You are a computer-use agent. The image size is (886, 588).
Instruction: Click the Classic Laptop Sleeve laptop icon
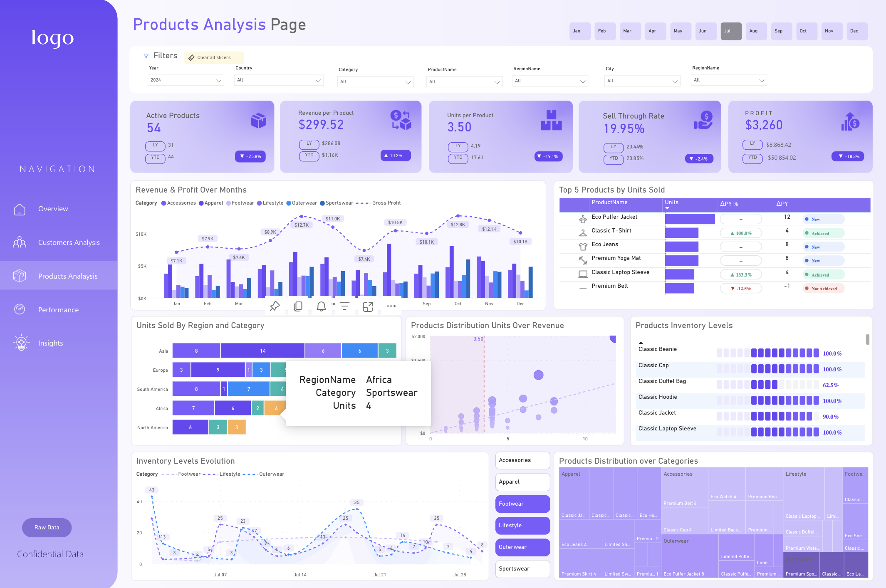point(583,274)
